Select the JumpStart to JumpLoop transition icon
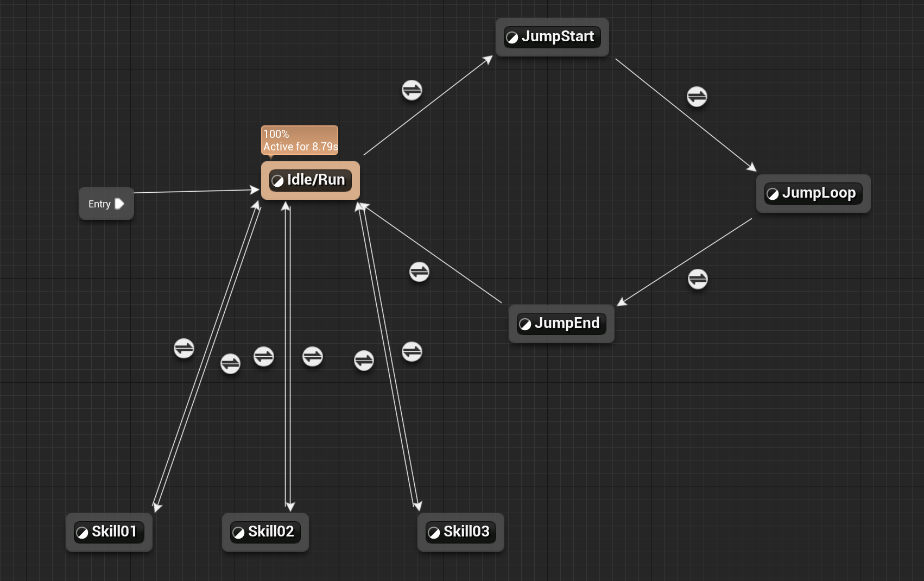The image size is (924, 581). [697, 97]
